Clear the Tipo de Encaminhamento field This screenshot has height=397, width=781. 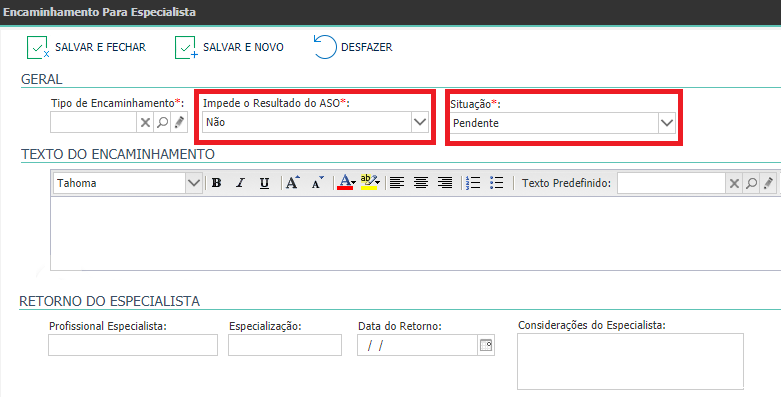tap(145, 122)
